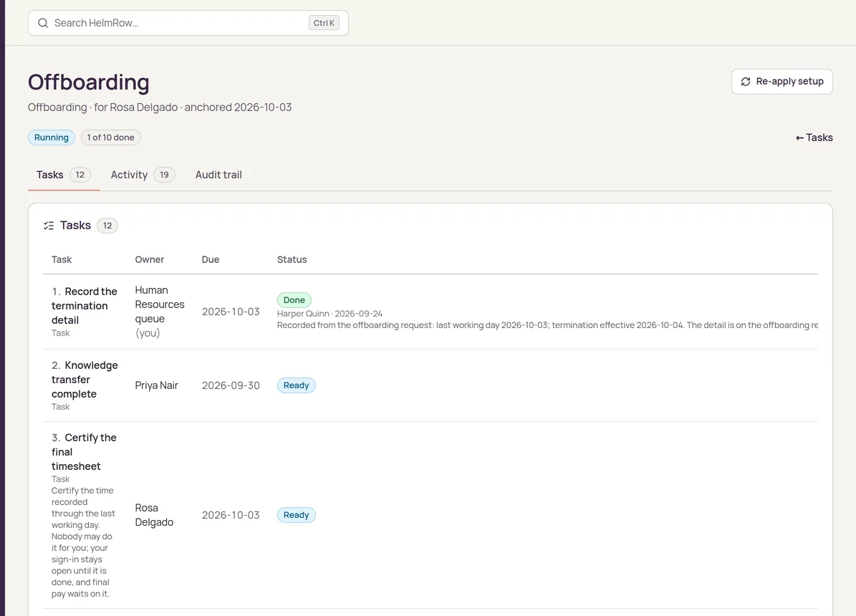Screen dimensions: 856x616
Task: Click the Offboarding page heading
Action: click(88, 82)
